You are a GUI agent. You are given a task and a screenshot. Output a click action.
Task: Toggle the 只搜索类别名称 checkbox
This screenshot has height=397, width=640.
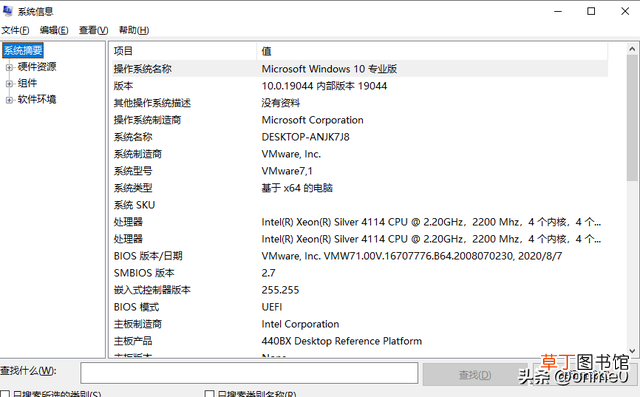209,394
